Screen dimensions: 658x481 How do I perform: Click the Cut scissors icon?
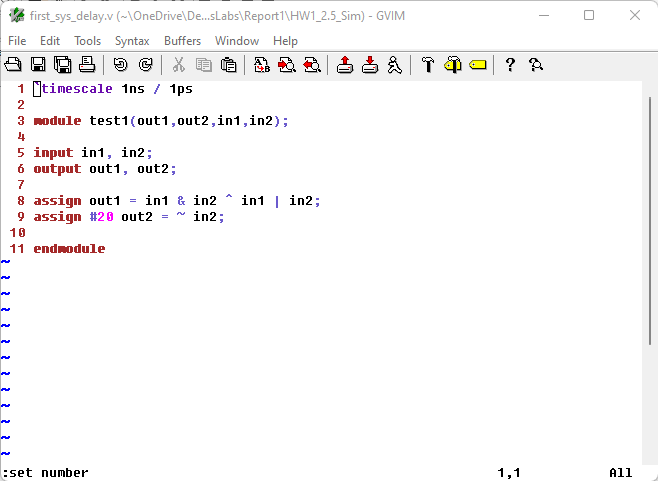pyautogui.click(x=179, y=65)
